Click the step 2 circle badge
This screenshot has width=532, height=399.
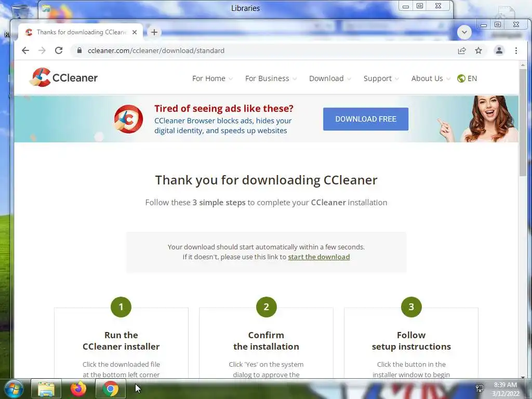pyautogui.click(x=267, y=307)
